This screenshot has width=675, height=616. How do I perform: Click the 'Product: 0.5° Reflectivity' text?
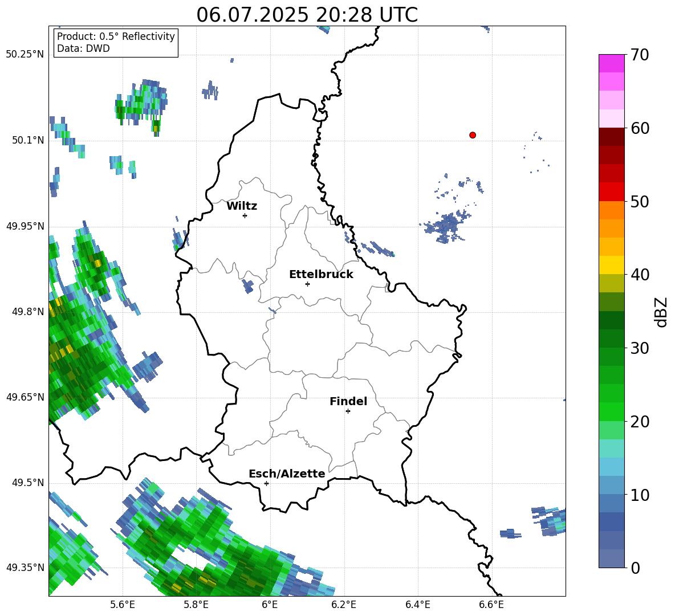coord(116,36)
